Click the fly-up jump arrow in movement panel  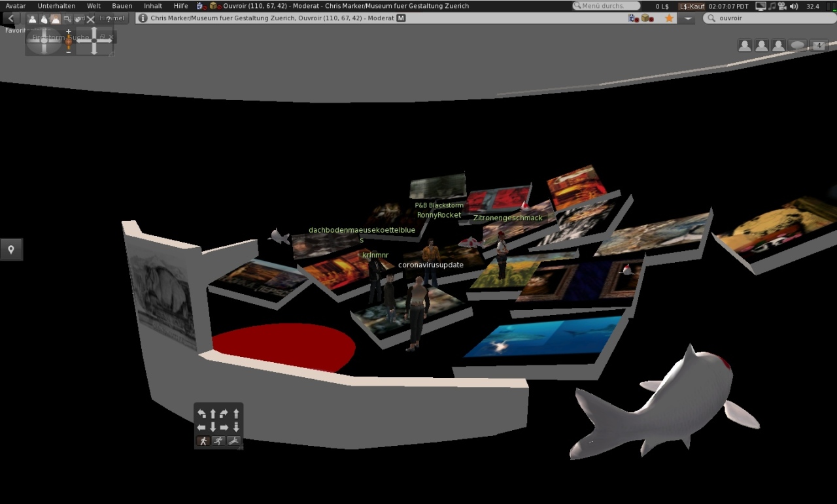pyautogui.click(x=236, y=413)
